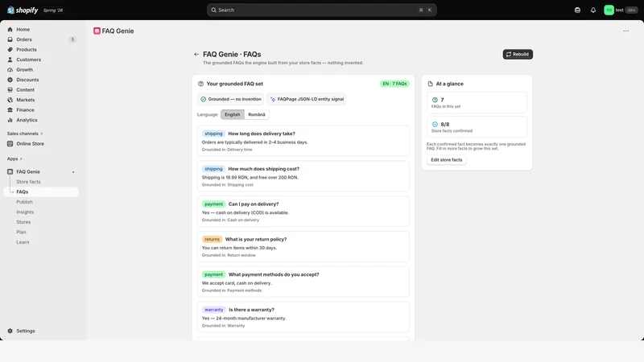The image size is (644, 362).
Task: Expand the Apps section
Action: [x=14, y=158]
